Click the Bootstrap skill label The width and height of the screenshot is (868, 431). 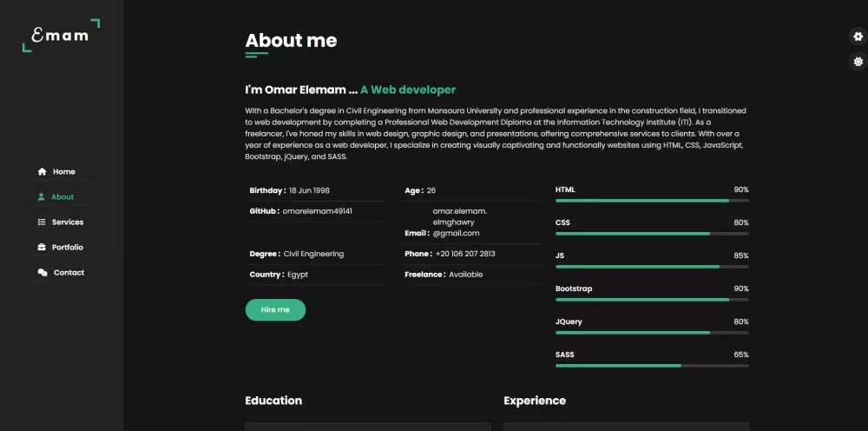[x=574, y=288]
